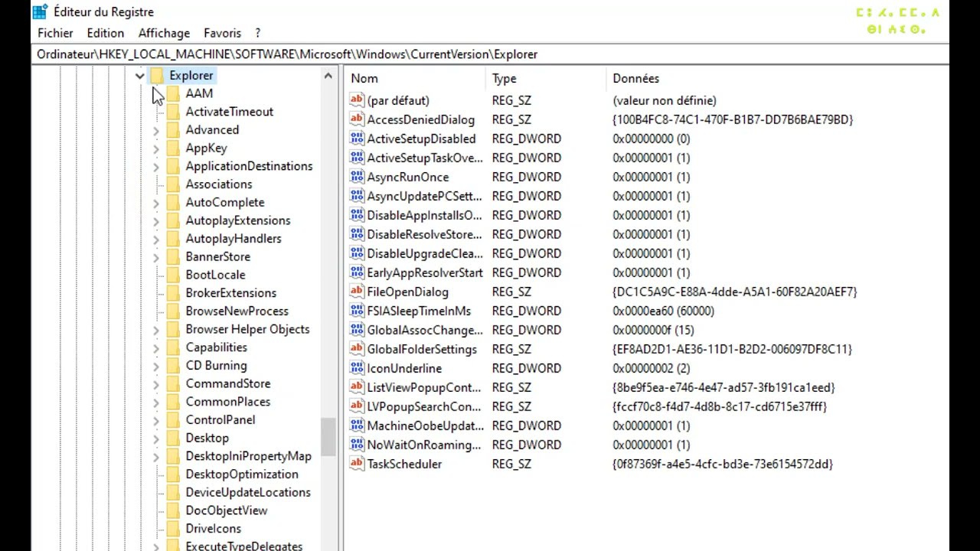Click the DWORD icon of ActiveSetupDisabled
Image resolution: width=980 pixels, height=551 pixels.
click(357, 139)
